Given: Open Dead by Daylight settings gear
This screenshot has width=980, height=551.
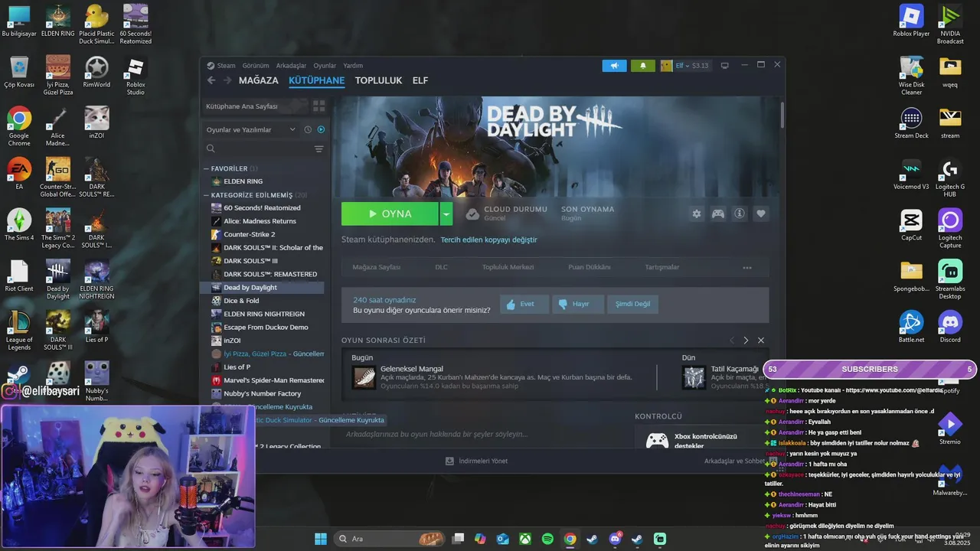Looking at the screenshot, I should [697, 214].
